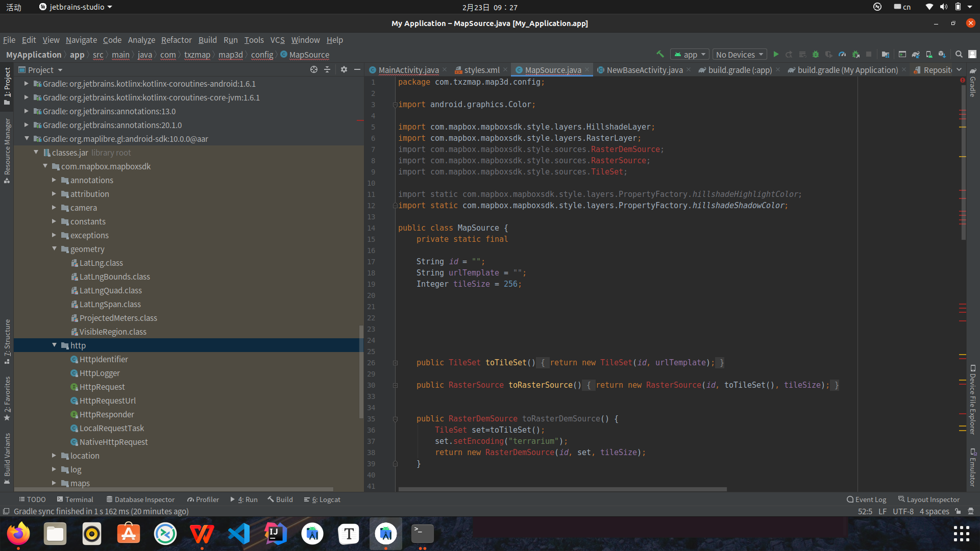Open the SDK Manager icon

pos(943,54)
